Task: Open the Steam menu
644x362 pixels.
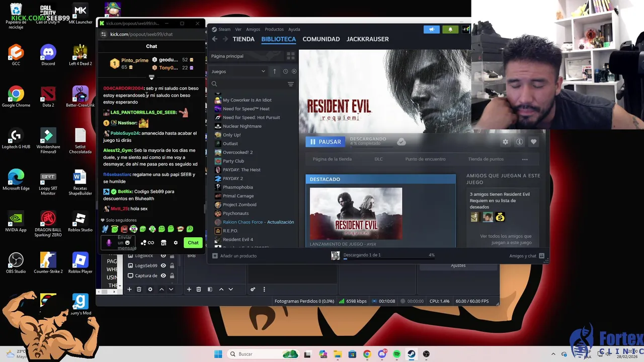Action: [221, 29]
